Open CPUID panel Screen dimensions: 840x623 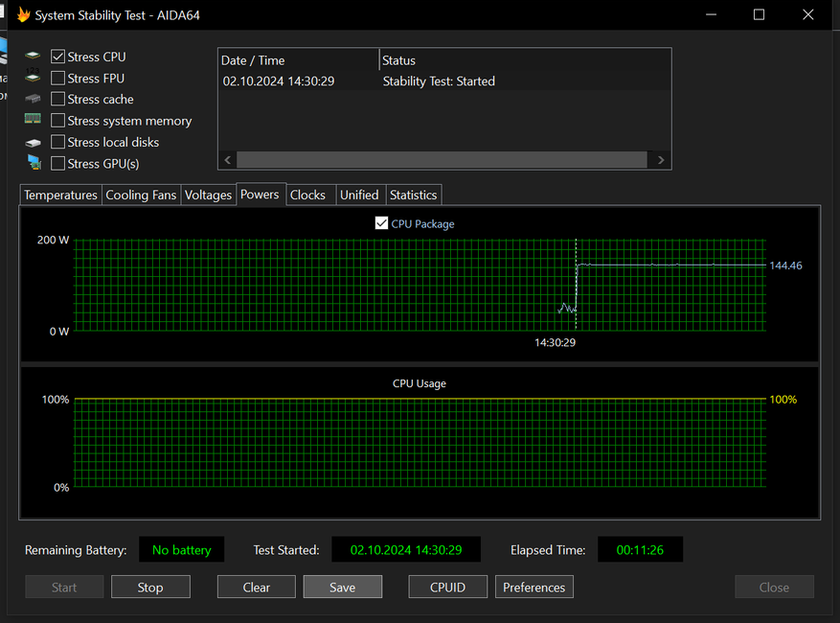tap(447, 588)
